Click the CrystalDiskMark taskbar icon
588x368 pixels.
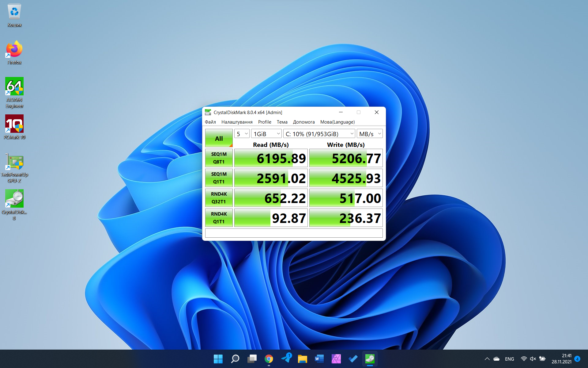pyautogui.click(x=370, y=359)
